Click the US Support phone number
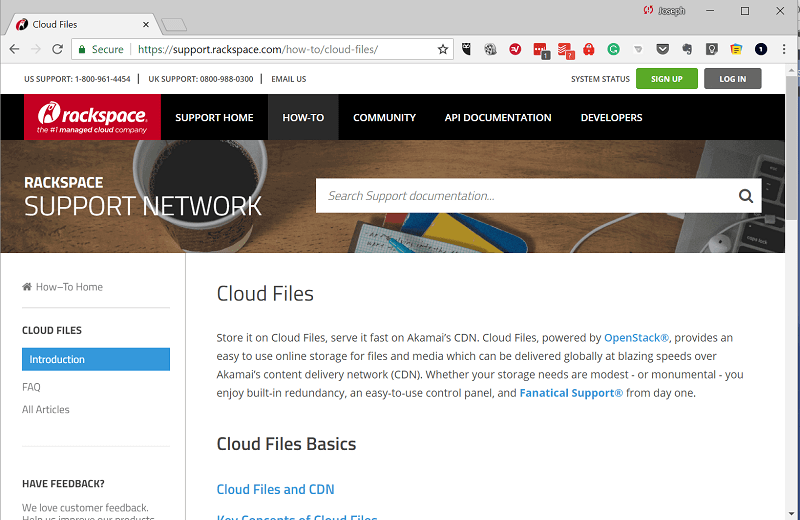 tap(103, 79)
